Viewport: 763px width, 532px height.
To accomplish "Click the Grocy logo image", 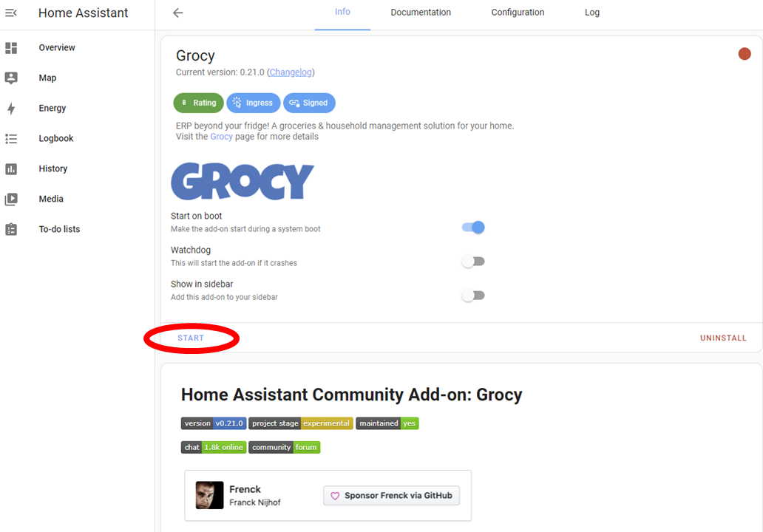I will (x=243, y=181).
